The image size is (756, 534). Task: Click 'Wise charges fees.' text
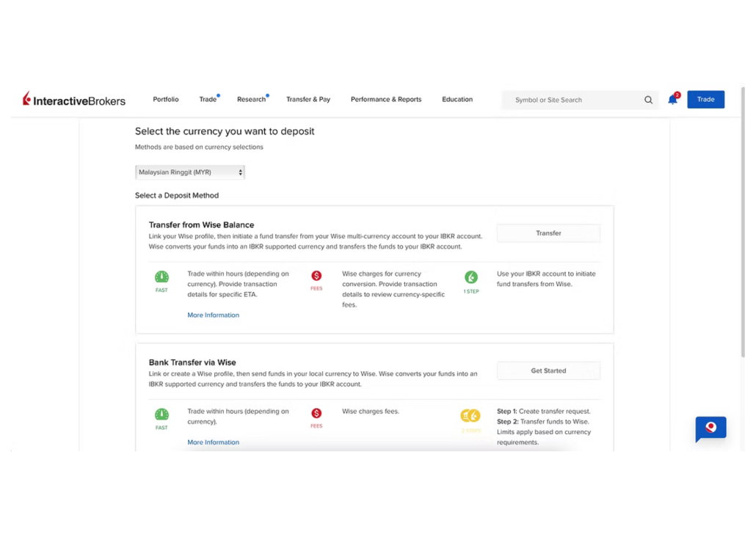(370, 412)
